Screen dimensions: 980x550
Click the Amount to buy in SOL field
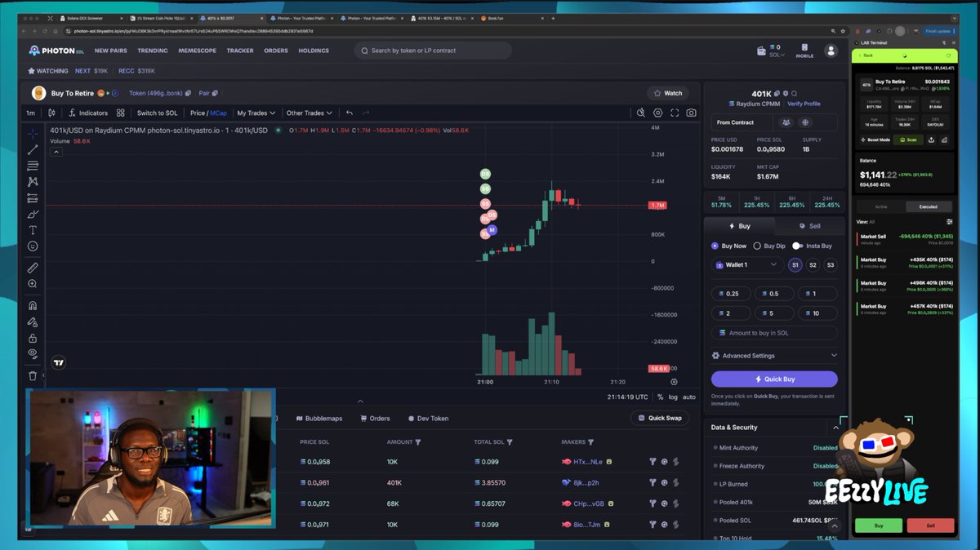[774, 333]
